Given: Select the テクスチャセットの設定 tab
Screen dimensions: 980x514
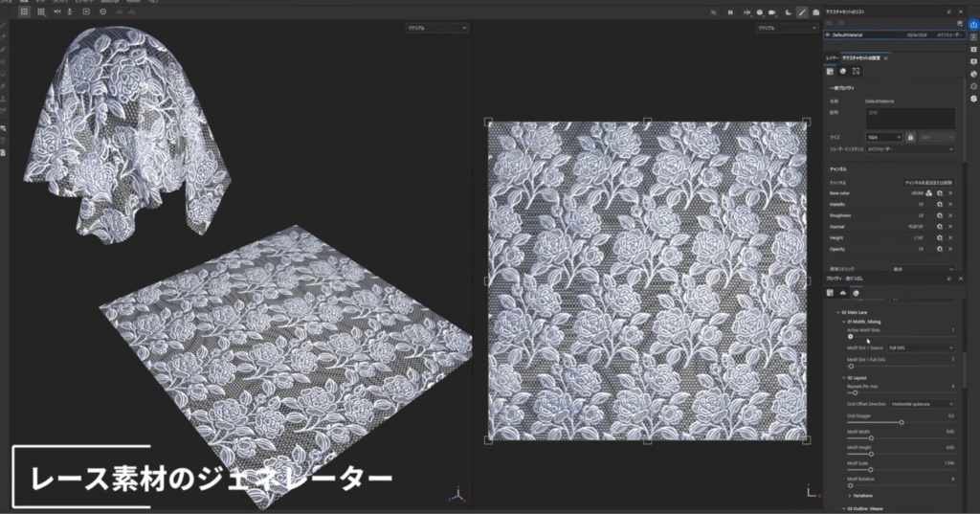Looking at the screenshot, I should (x=861, y=58).
